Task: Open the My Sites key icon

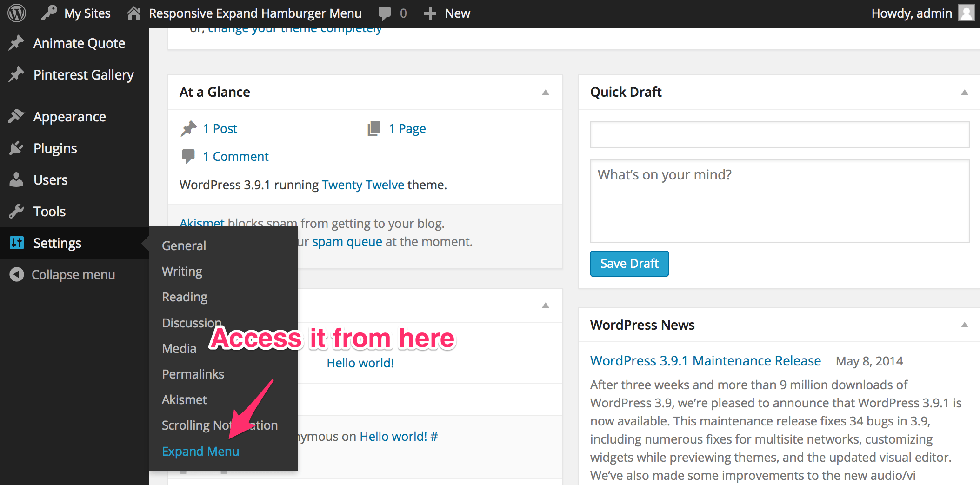Action: pyautogui.click(x=49, y=13)
